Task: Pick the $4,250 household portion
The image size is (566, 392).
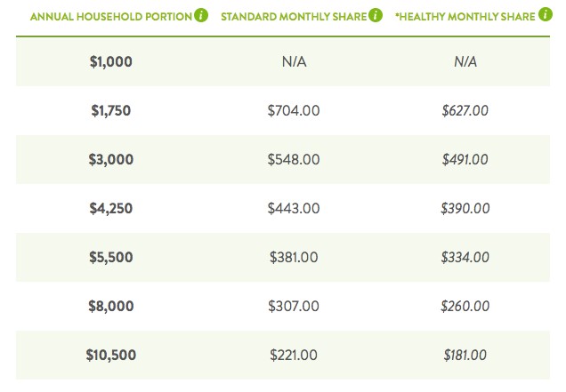Action: [x=111, y=208]
